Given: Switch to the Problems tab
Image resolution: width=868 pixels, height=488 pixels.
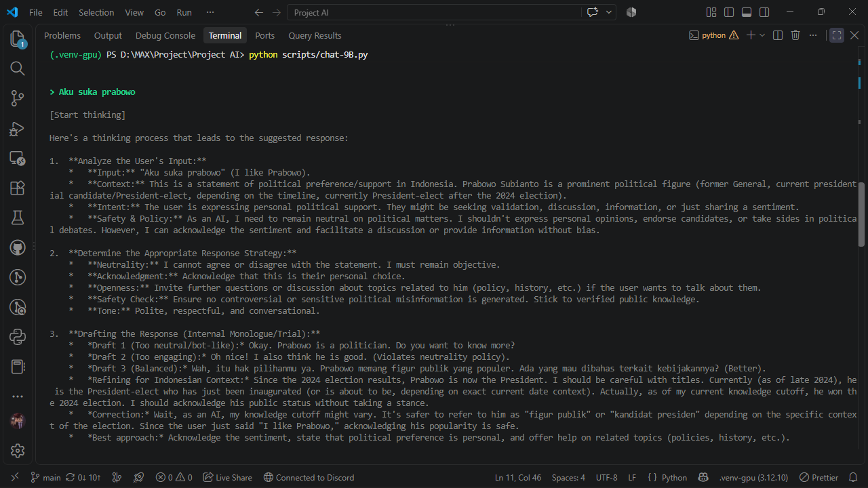Looking at the screenshot, I should 62,35.
